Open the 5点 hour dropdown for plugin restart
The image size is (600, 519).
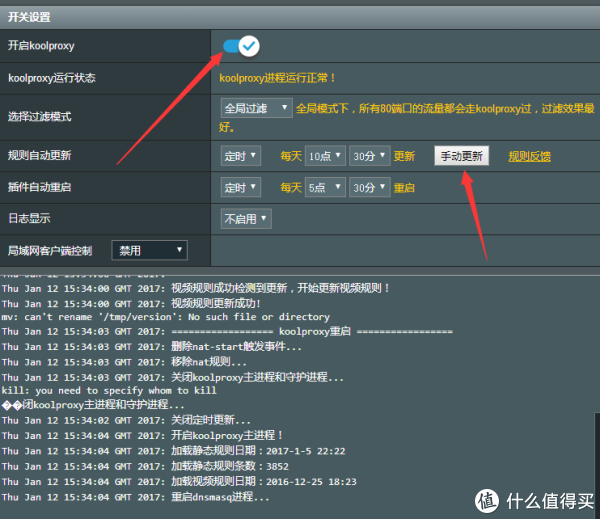[x=325, y=187]
